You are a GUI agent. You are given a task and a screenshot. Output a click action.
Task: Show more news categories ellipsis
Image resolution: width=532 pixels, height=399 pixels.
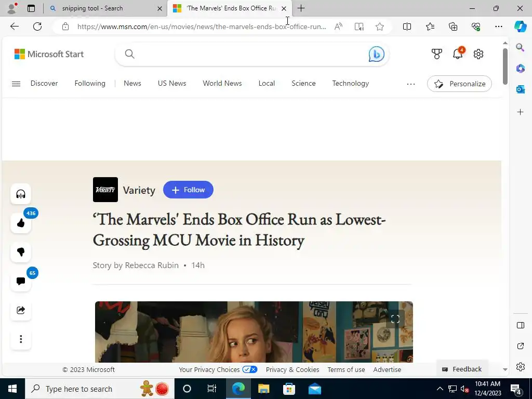[410, 84]
